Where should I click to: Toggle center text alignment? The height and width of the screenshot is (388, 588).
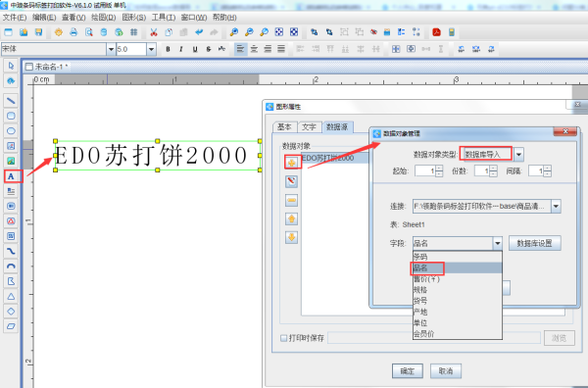[254, 49]
